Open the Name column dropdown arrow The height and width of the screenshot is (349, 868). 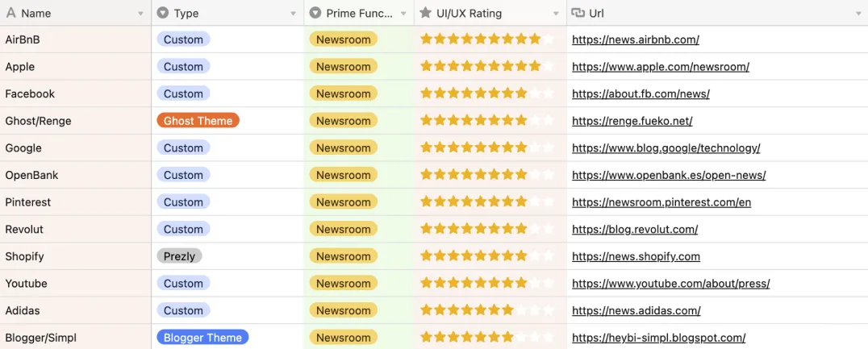click(140, 14)
